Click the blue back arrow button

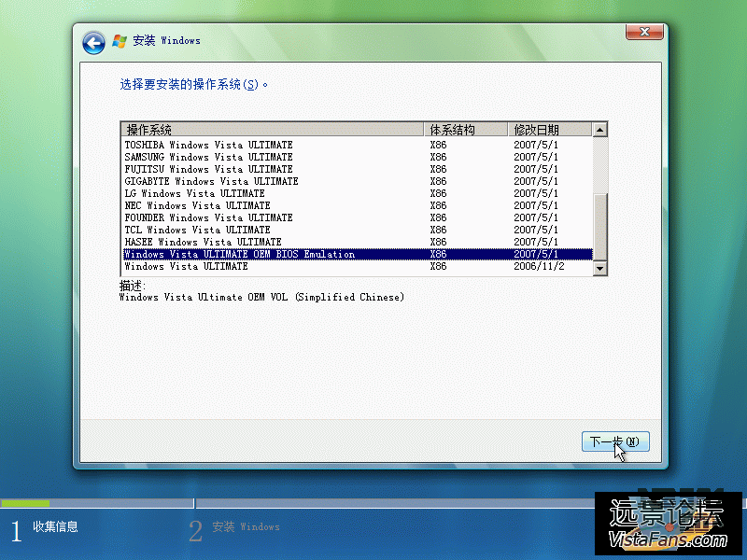pyautogui.click(x=93, y=42)
